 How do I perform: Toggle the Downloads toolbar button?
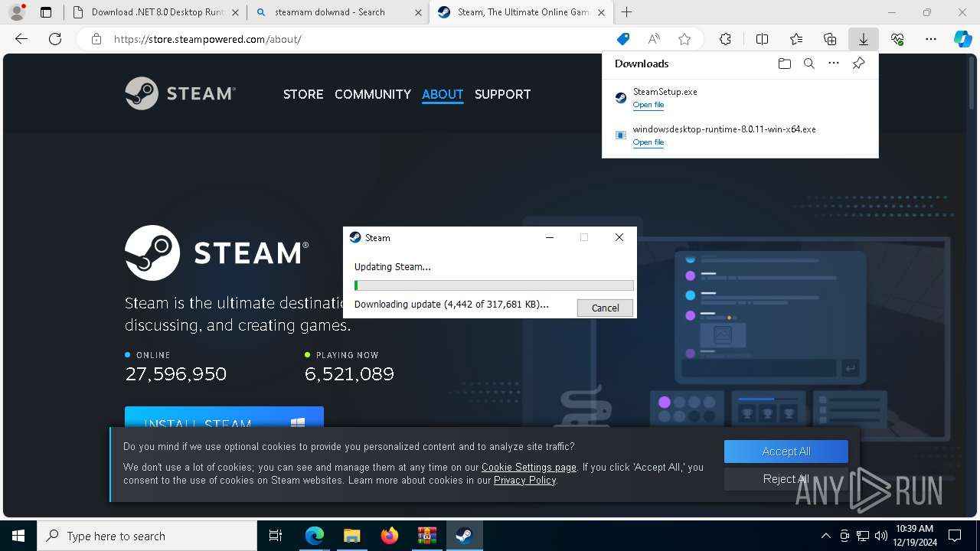864,39
